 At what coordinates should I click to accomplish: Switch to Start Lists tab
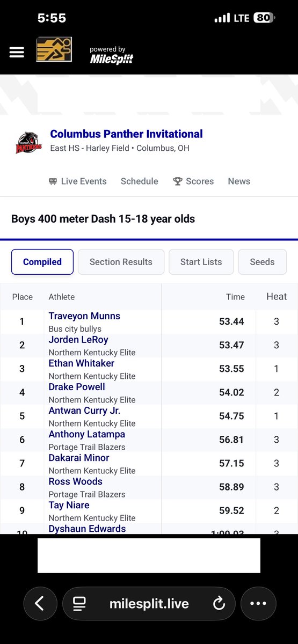pyautogui.click(x=201, y=262)
